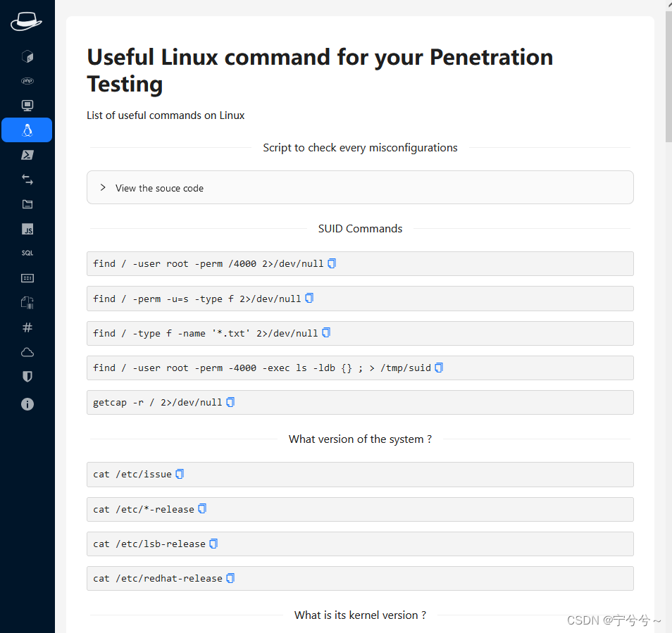Copy the 'find / -perm -u=s -type f' command
Screen dimensions: 672x633
[x=309, y=298]
